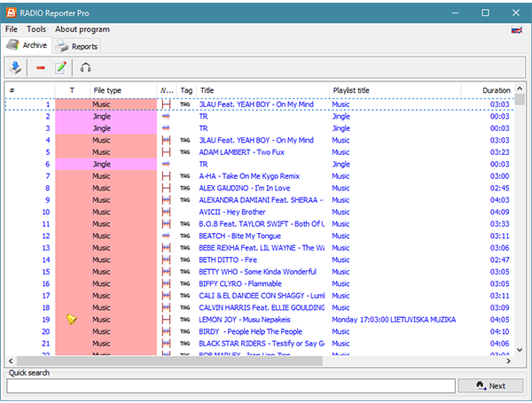Click the vertical scrollbar up arrow
The image size is (532, 403).
[x=520, y=89]
